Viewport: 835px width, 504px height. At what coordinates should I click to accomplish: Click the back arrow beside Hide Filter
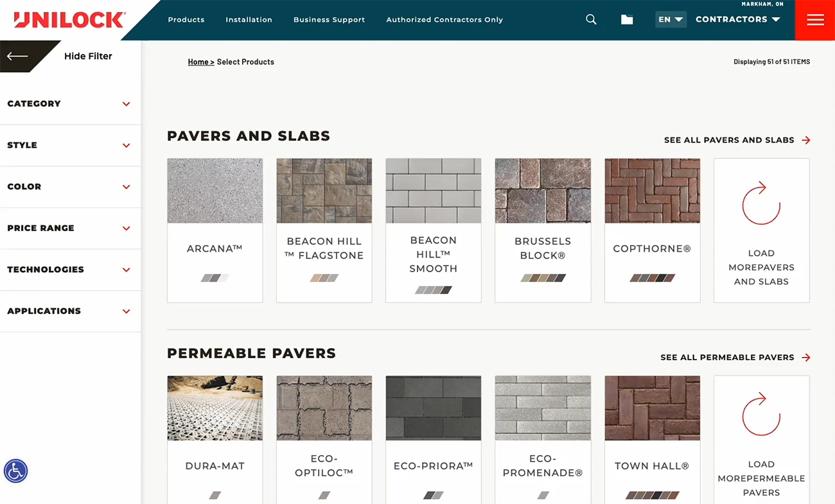(17, 56)
